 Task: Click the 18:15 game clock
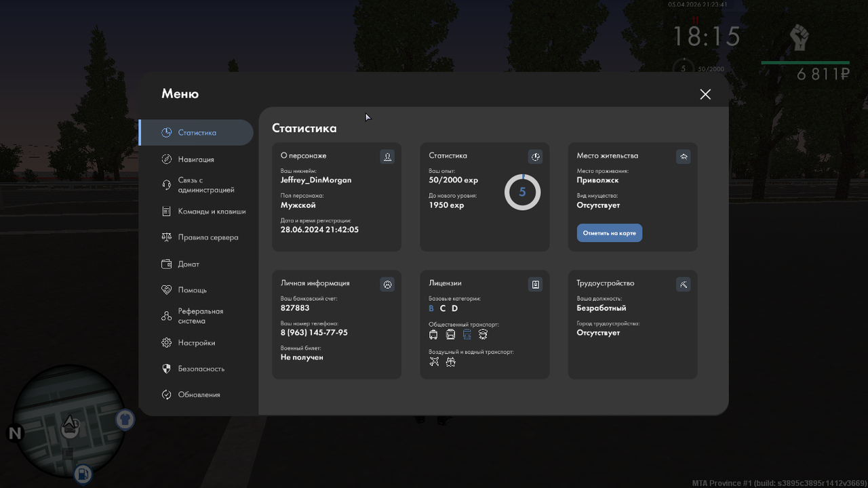(x=706, y=36)
